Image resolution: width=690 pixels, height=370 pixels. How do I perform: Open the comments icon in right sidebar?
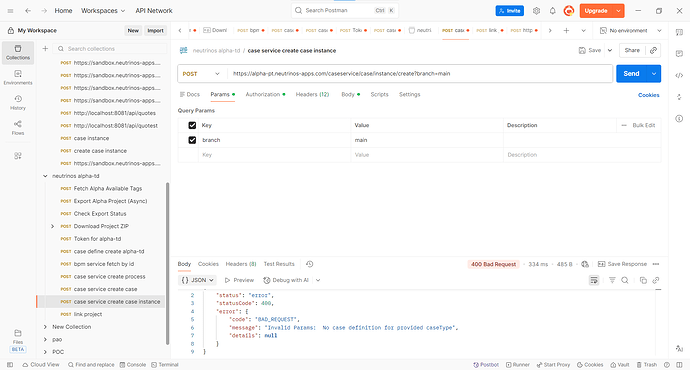[679, 54]
